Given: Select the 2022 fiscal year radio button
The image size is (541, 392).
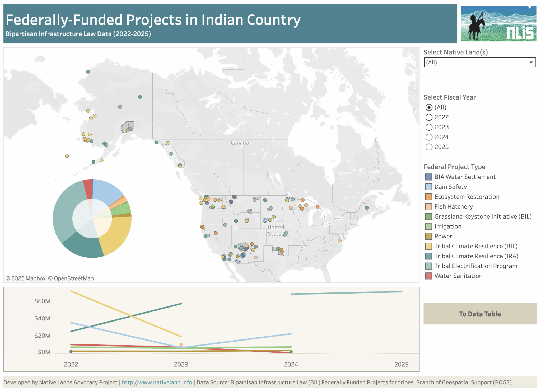Looking at the screenshot, I should coord(429,117).
